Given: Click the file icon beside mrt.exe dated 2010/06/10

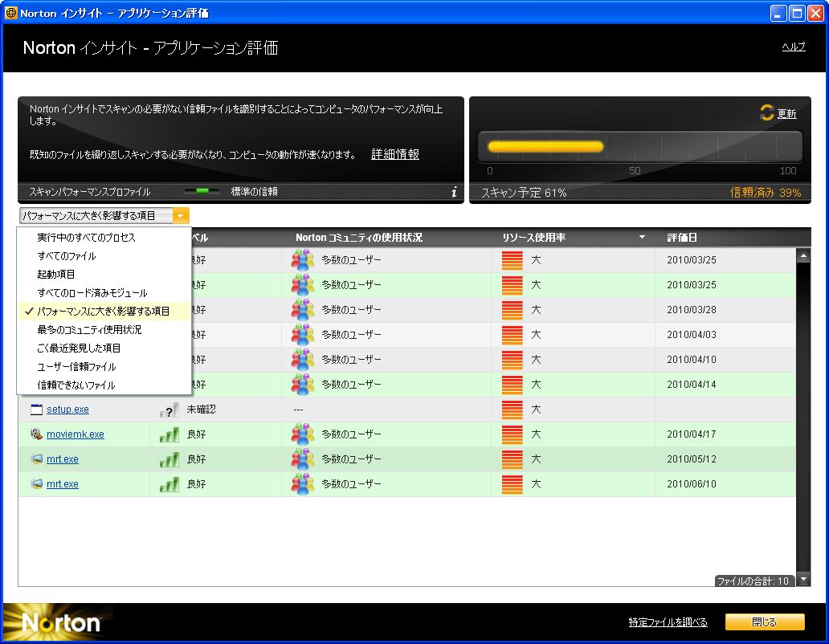Looking at the screenshot, I should point(36,484).
